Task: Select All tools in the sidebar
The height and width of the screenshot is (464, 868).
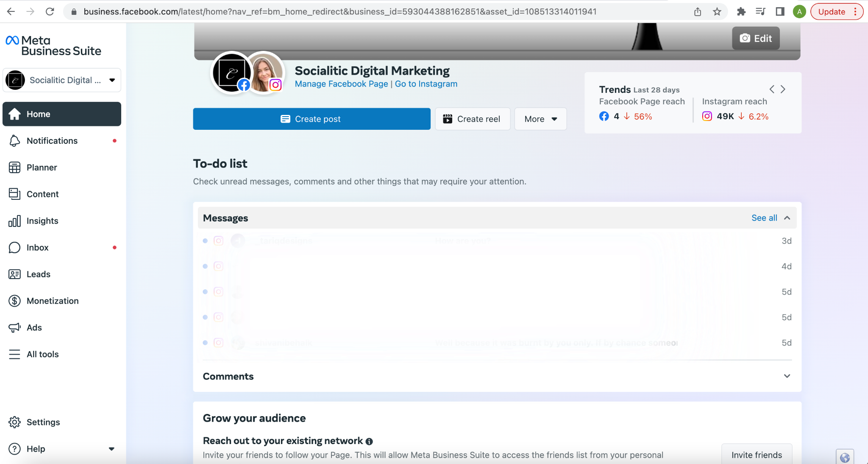Action: [x=42, y=355]
